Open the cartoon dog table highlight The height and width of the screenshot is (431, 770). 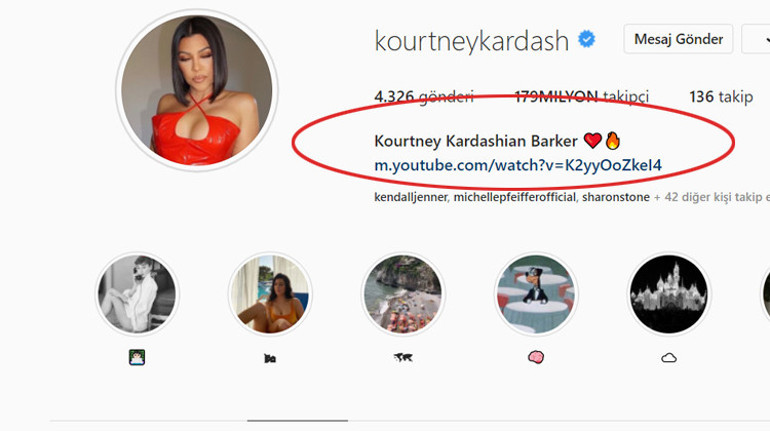point(536,295)
